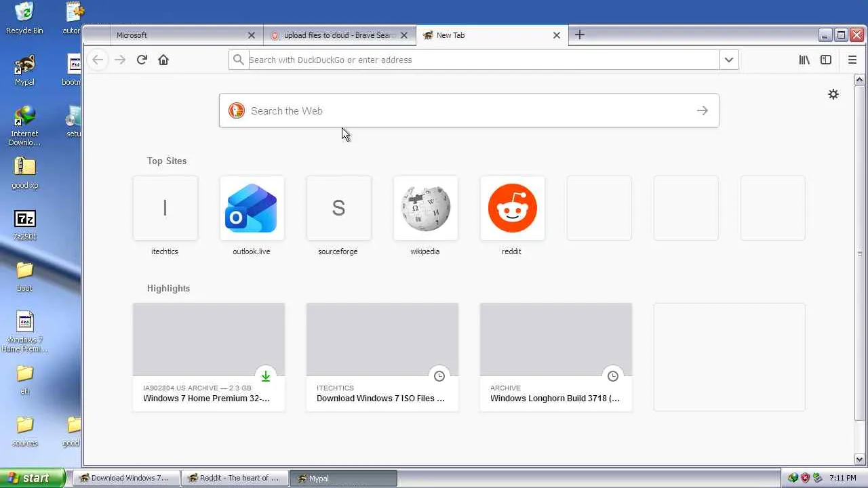Click the address bar input field
Viewport: 868px width, 488px height.
tap(483, 60)
